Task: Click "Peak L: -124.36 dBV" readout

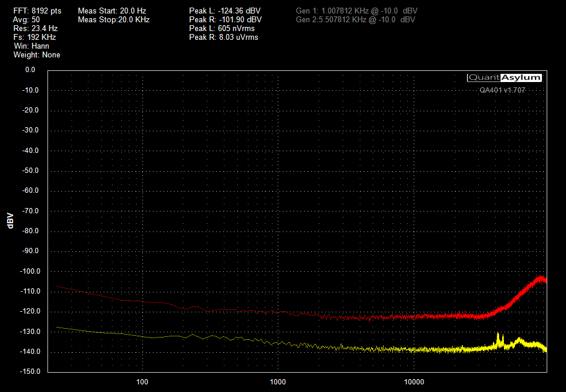Action: [x=224, y=11]
